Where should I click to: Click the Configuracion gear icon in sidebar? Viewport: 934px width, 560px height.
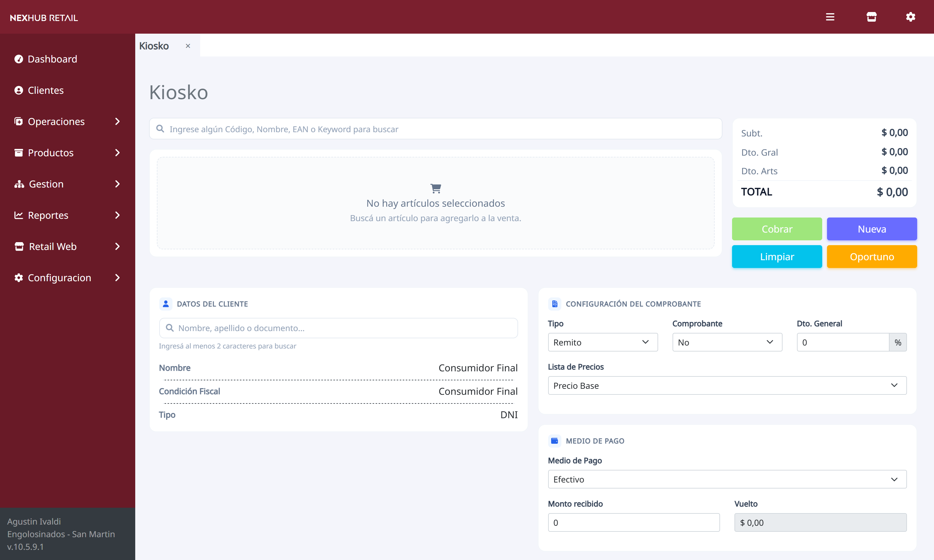(x=19, y=278)
